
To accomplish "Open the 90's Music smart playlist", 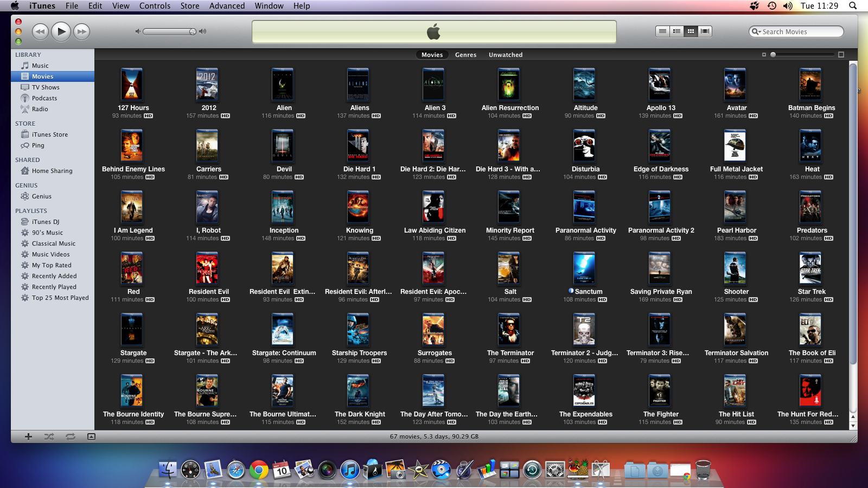I will coord(53,233).
